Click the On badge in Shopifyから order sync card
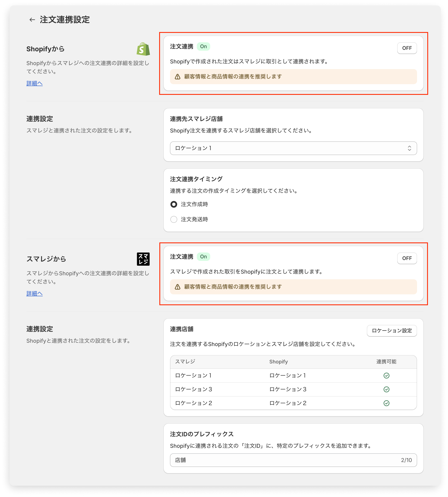This screenshot has width=448, height=497. click(203, 46)
